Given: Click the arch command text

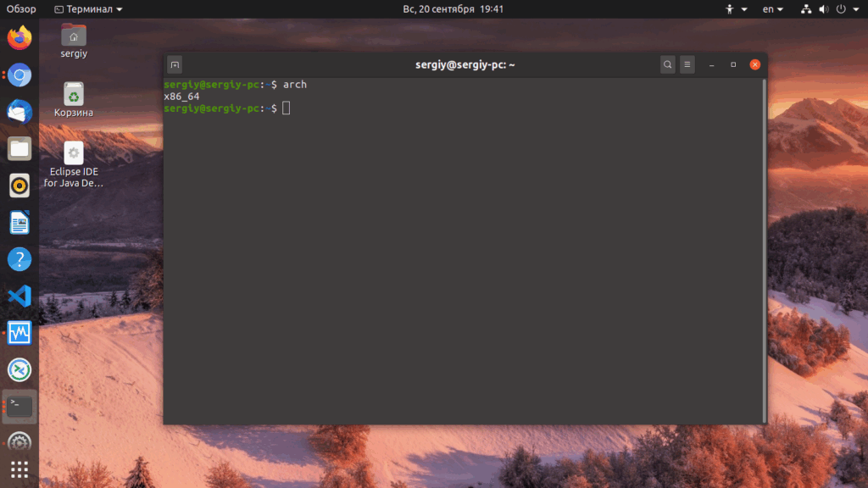Looking at the screenshot, I should pos(294,85).
